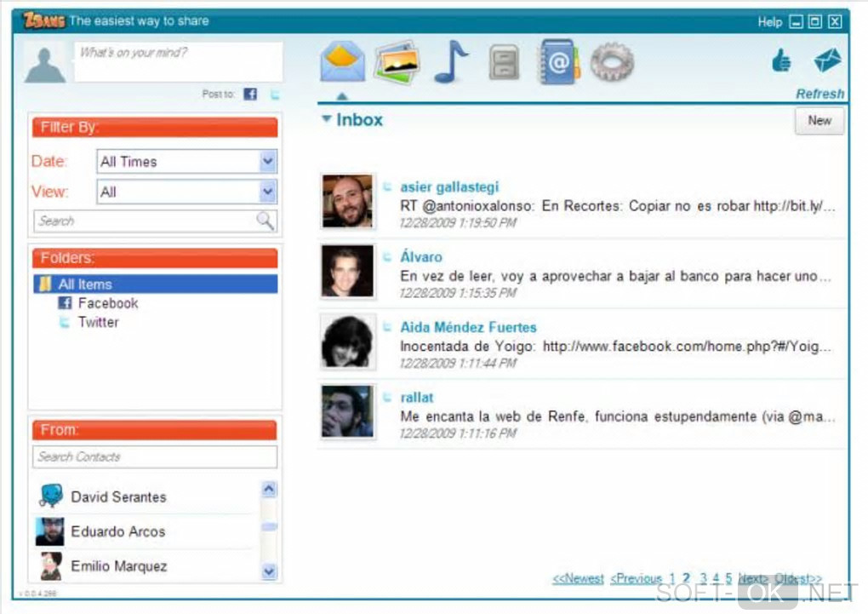Open asier gallastegi's profile photo
This screenshot has width=868, height=614.
(348, 201)
